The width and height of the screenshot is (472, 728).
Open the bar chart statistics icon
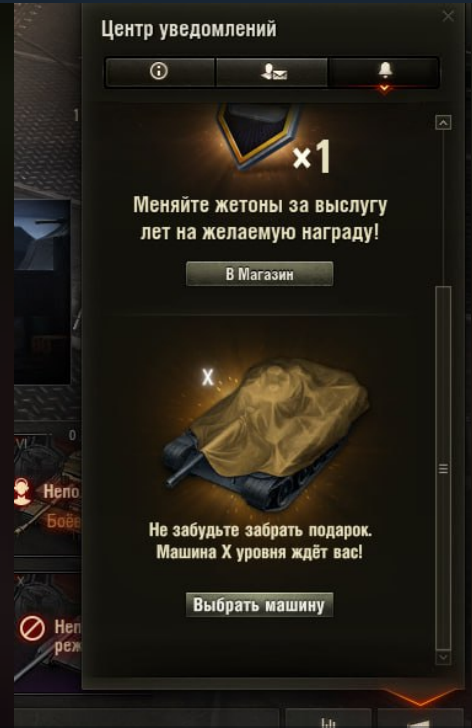click(x=328, y=722)
